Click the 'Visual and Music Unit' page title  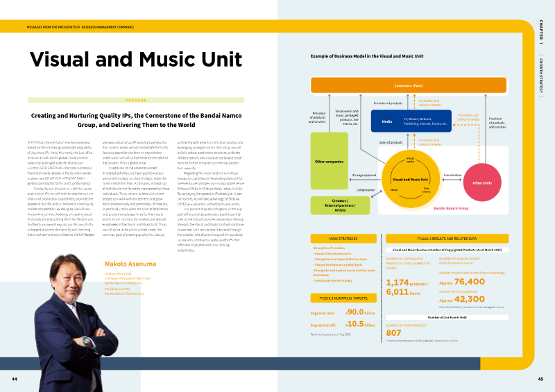(136, 60)
